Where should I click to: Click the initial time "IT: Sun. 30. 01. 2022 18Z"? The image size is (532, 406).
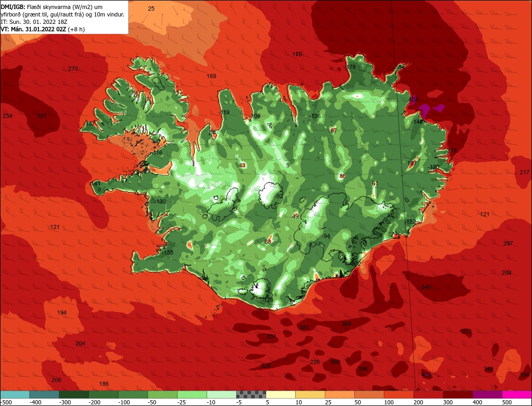pos(34,22)
